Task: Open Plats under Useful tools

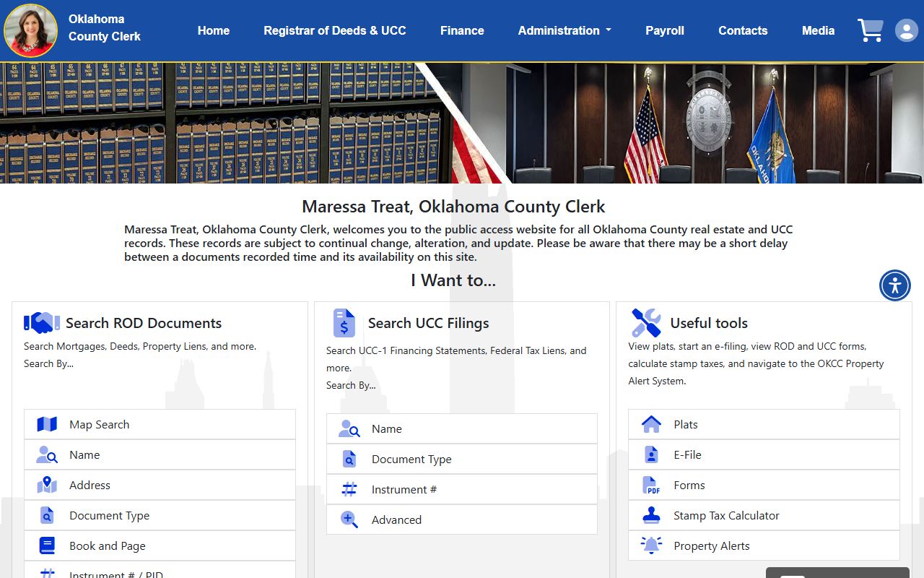Action: 764,424
